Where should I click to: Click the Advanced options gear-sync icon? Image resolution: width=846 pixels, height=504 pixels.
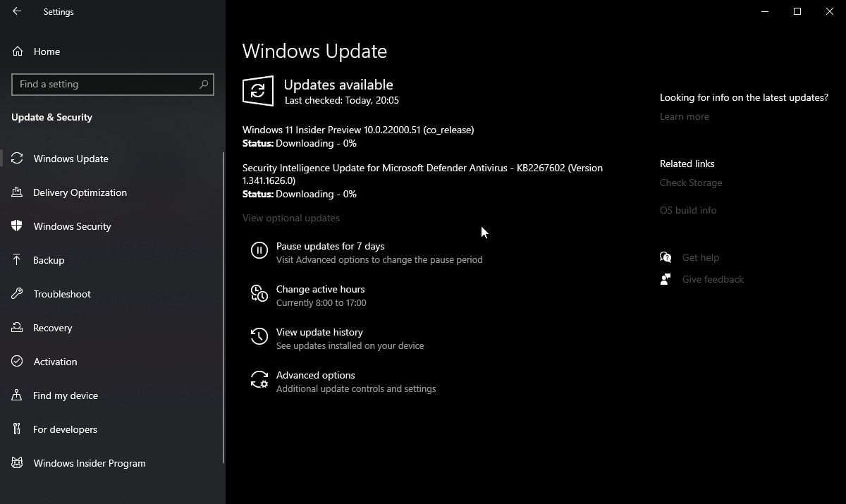[x=259, y=379]
